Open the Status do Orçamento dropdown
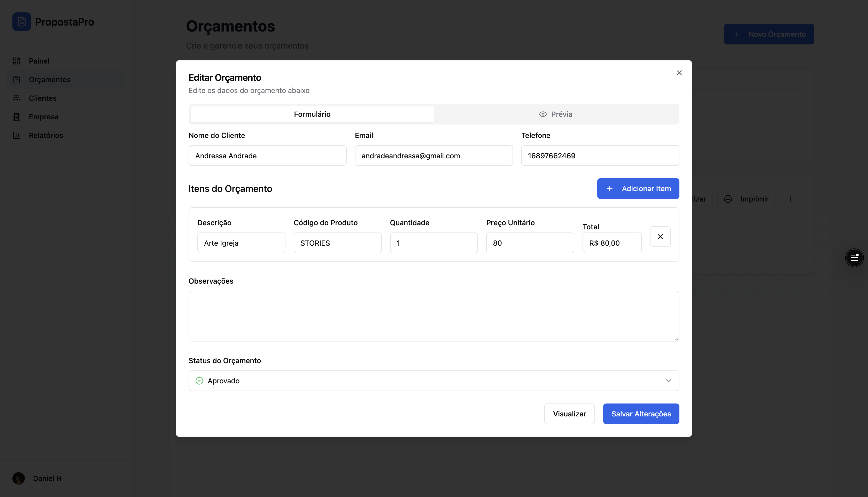 (x=433, y=380)
